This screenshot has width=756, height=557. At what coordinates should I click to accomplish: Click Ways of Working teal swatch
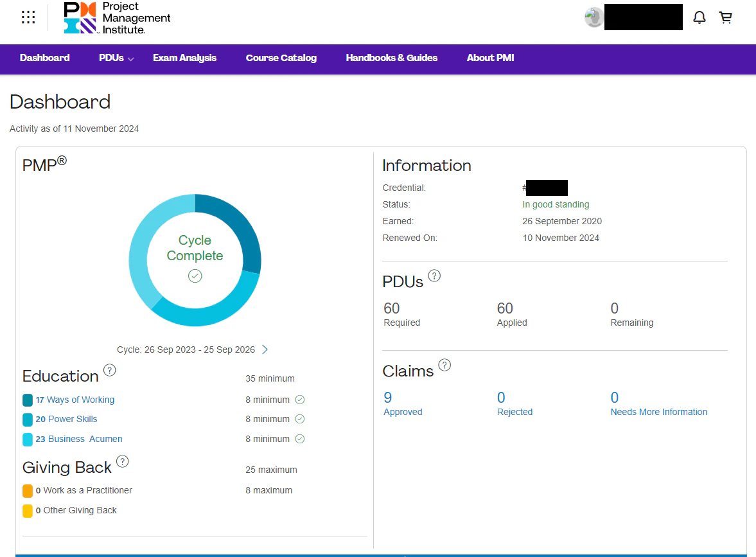[28, 400]
